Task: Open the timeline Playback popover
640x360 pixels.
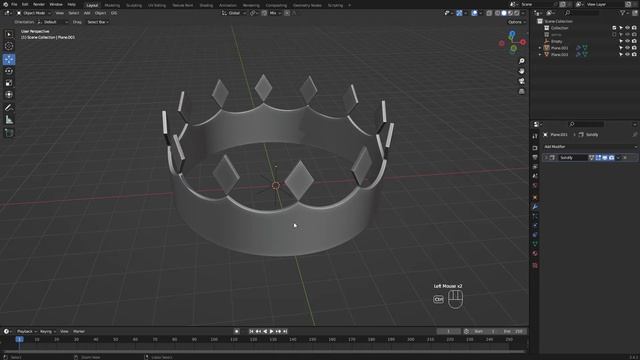Action: (x=27, y=331)
